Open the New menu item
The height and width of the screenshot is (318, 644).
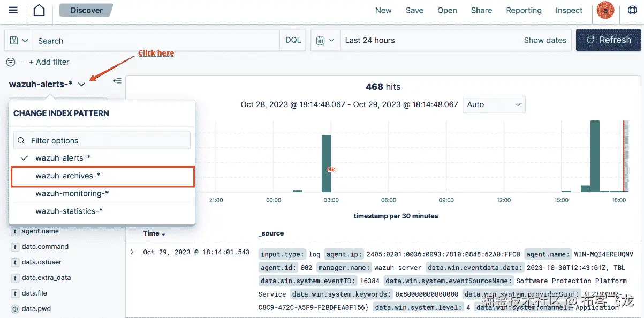[383, 10]
